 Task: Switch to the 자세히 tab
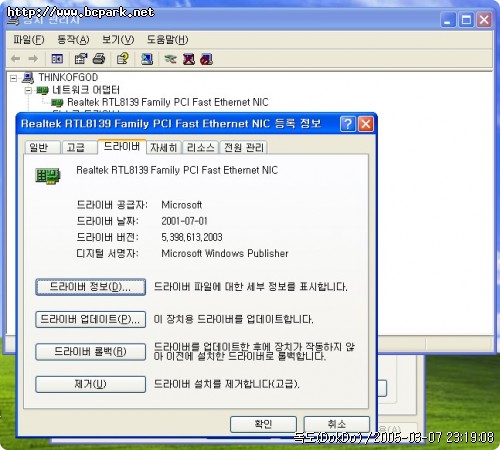pyautogui.click(x=164, y=147)
